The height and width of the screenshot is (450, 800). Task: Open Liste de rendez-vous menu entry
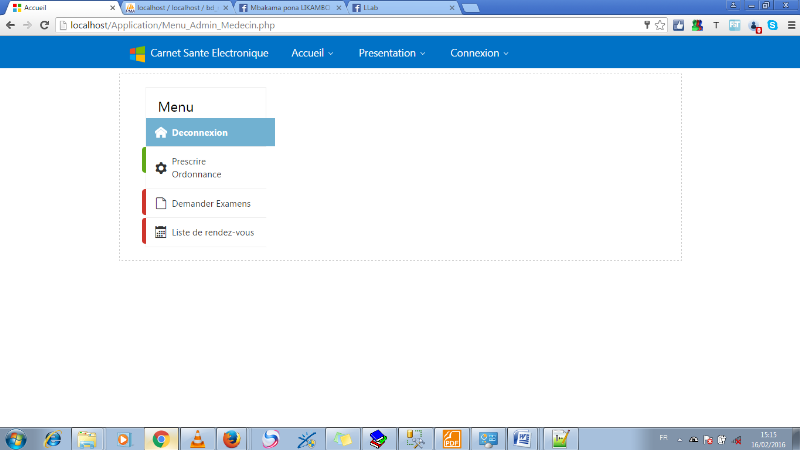tap(206, 232)
